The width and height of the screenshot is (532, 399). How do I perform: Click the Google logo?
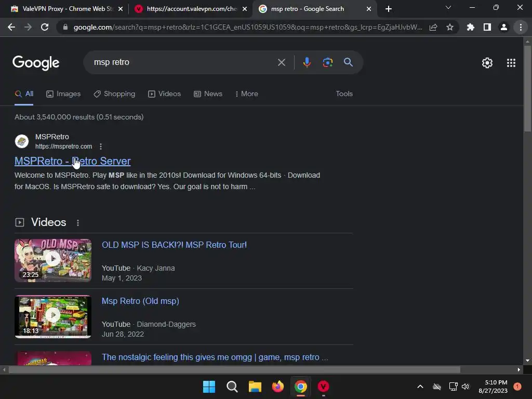36,63
